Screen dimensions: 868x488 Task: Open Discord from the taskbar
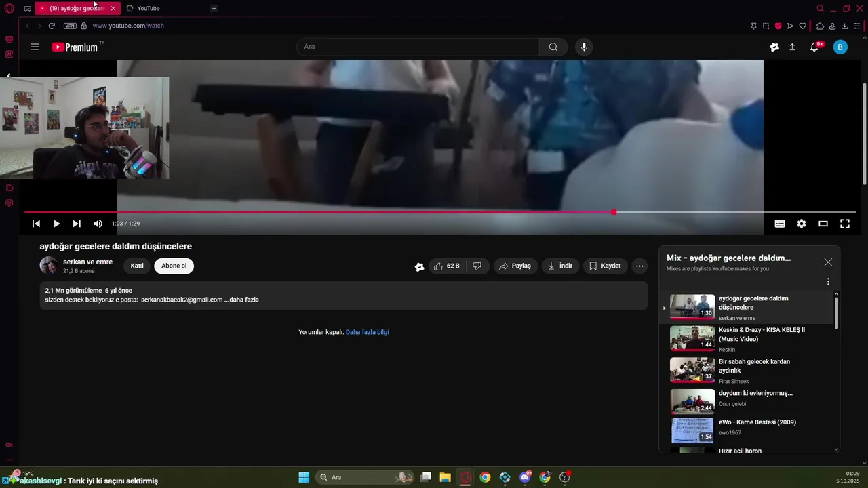tap(525, 477)
